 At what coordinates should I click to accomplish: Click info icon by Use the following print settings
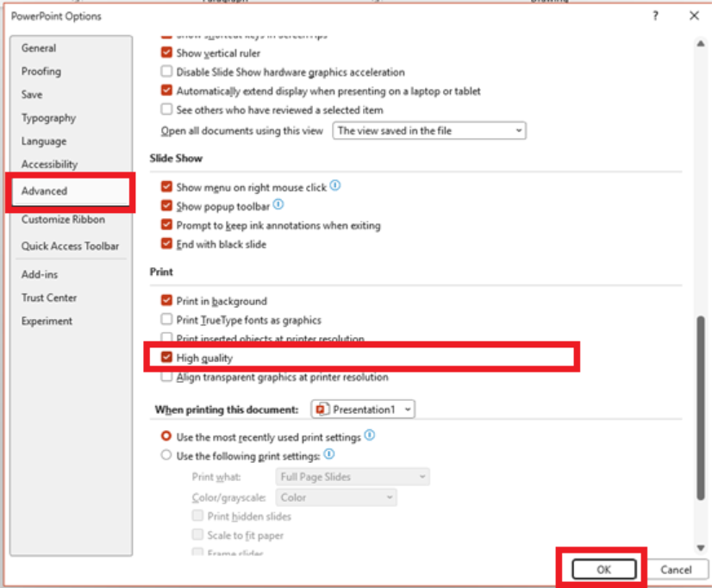(329, 454)
